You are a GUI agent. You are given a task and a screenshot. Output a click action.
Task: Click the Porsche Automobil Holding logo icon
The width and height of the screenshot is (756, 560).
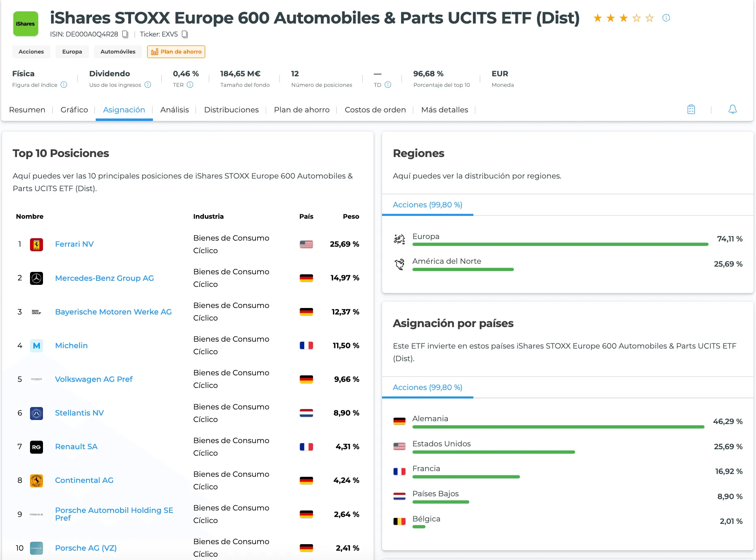tap(37, 515)
